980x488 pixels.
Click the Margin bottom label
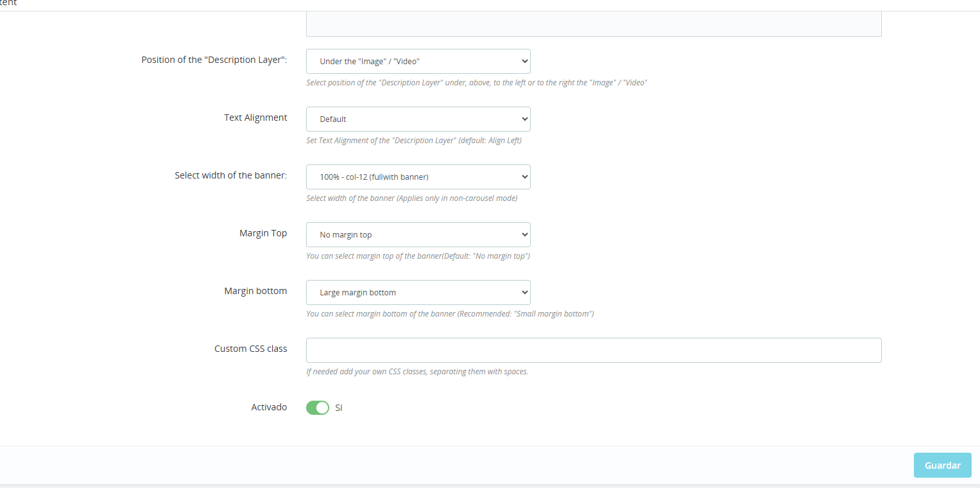click(255, 291)
